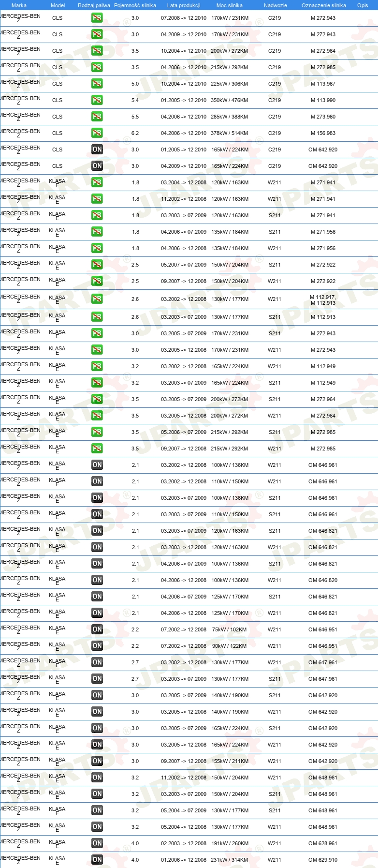Screen dimensions: 378x868
Task: Click production years 07.2008 -> 12.2010
Action: tap(184, 18)
